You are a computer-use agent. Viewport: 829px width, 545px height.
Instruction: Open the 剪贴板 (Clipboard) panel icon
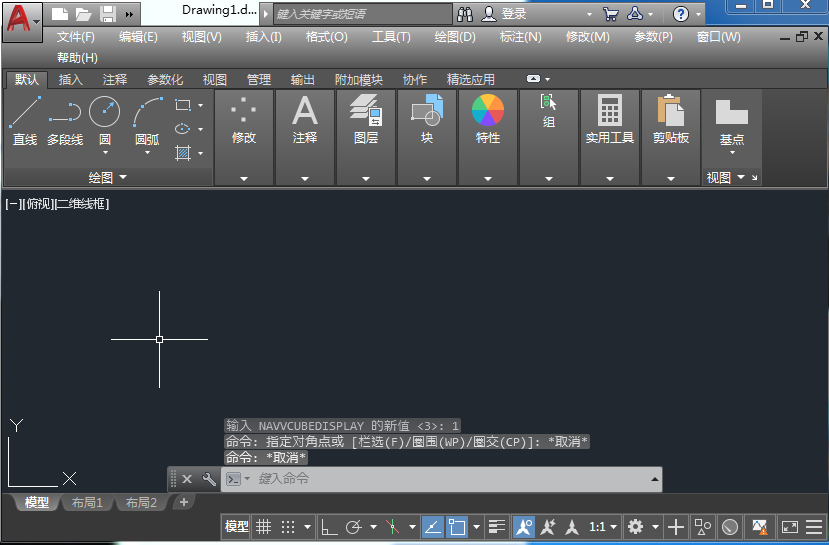(x=671, y=119)
